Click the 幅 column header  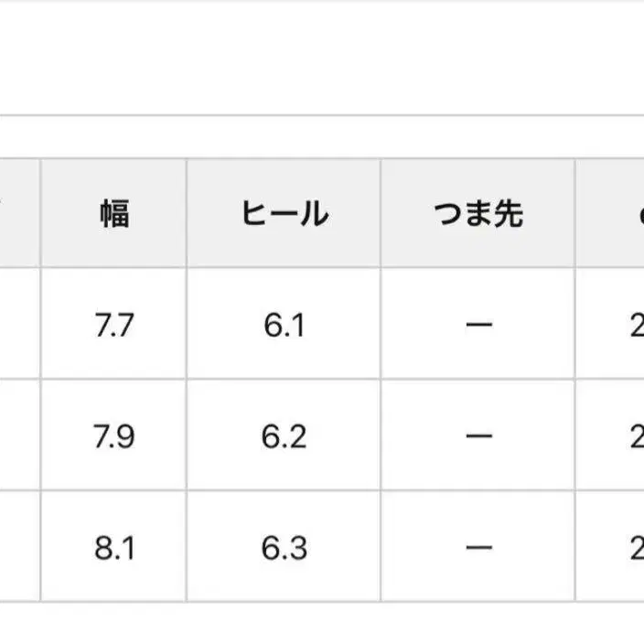coord(114,214)
